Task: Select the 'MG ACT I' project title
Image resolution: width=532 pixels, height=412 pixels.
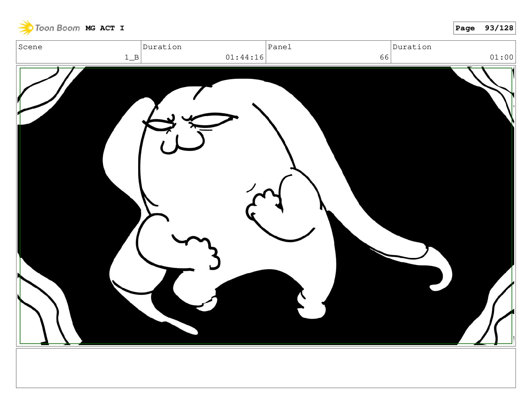Action: click(105, 28)
